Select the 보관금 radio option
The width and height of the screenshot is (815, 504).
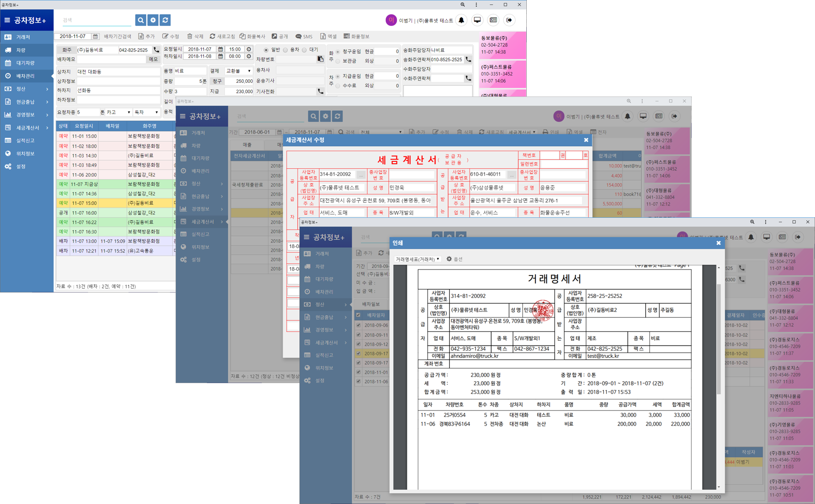coord(338,61)
